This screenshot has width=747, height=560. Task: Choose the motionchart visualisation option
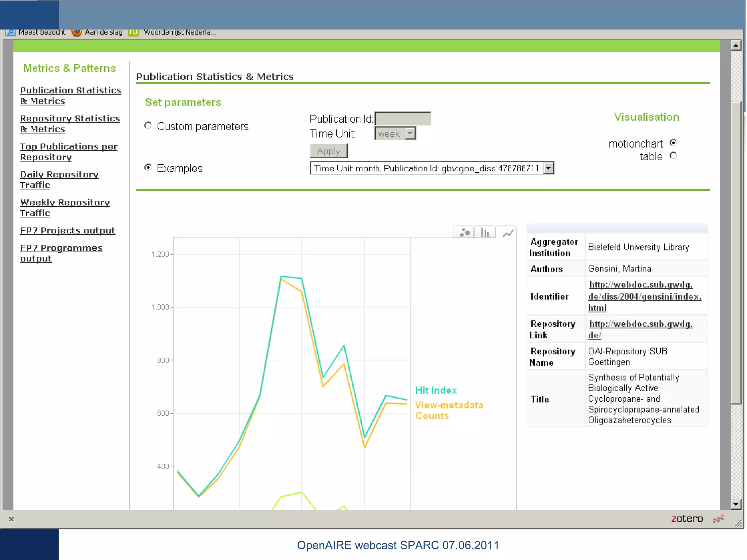(673, 143)
